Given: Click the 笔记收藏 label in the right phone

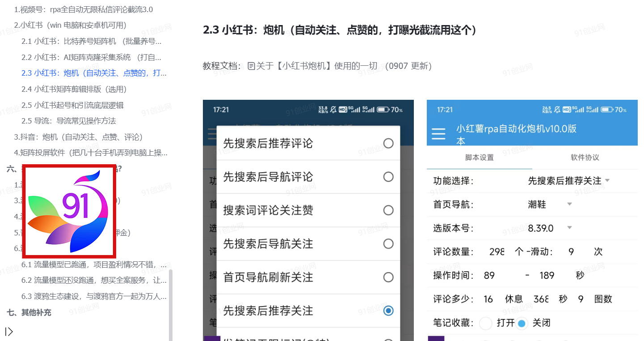Looking at the screenshot, I should click(454, 323).
